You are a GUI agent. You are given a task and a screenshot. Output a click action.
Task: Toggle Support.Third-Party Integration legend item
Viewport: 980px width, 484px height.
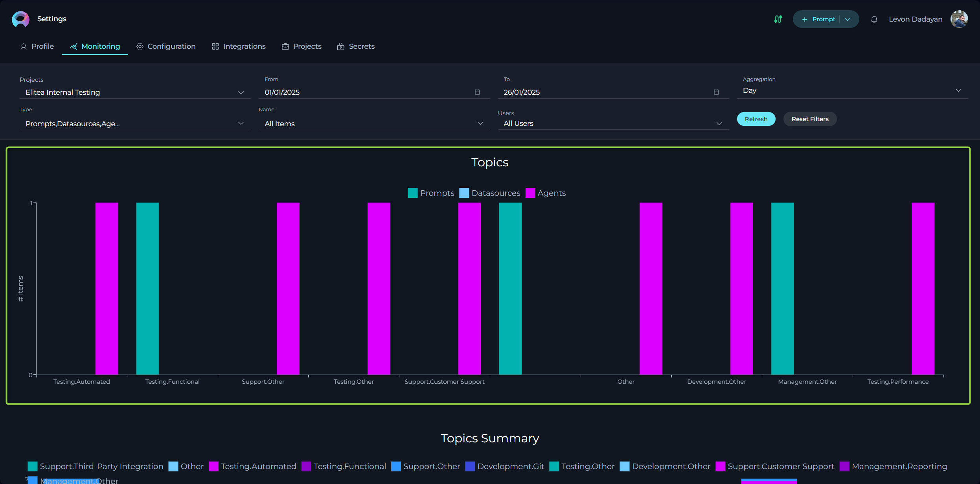[x=96, y=466]
